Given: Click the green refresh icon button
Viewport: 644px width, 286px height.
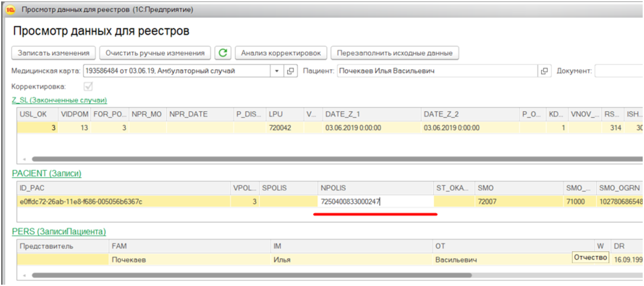Looking at the screenshot, I should point(223,53).
